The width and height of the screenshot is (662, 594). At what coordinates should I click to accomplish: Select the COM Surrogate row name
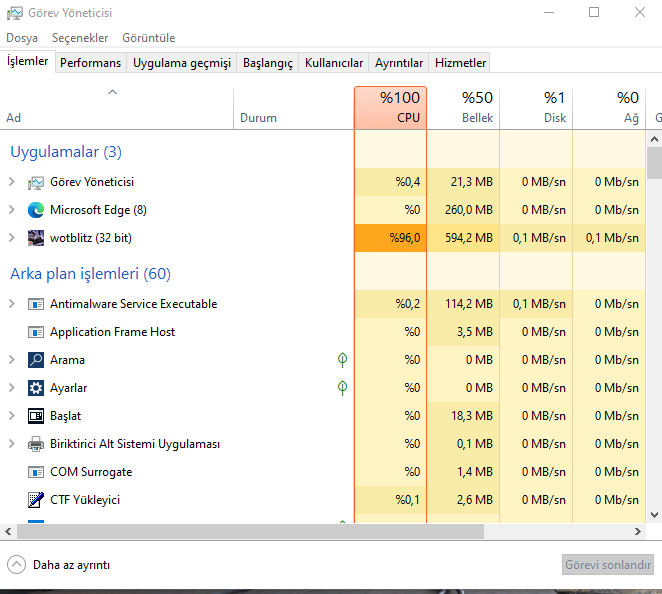click(91, 472)
